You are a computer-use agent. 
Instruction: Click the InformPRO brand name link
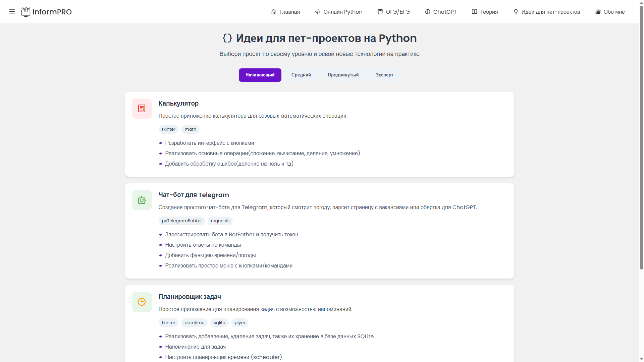tap(52, 12)
